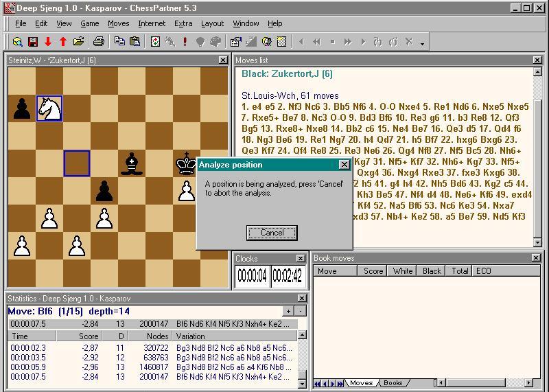The width and height of the screenshot is (549, 392).
Task: Click the red floppy disk save icon
Action: (x=32, y=42)
